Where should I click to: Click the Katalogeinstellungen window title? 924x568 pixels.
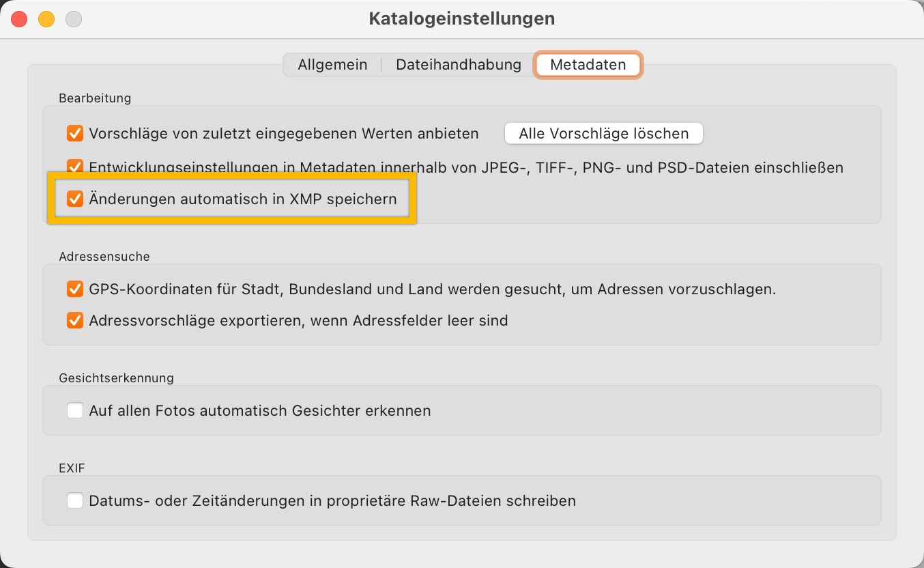[462, 19]
